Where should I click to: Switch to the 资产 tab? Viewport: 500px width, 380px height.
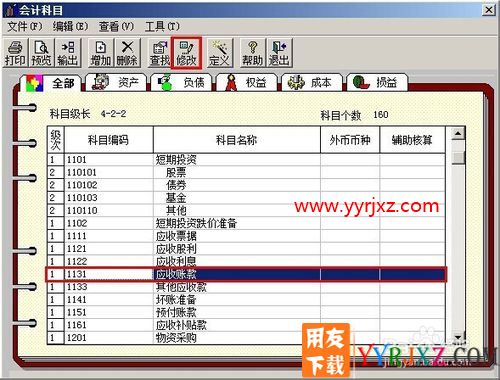tap(116, 82)
